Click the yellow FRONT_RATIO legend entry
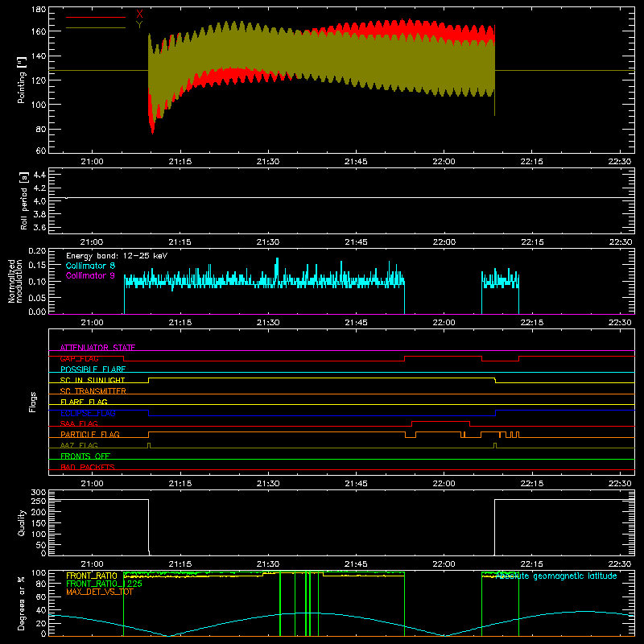Image resolution: width=644 pixels, height=644 pixels. 92,576
